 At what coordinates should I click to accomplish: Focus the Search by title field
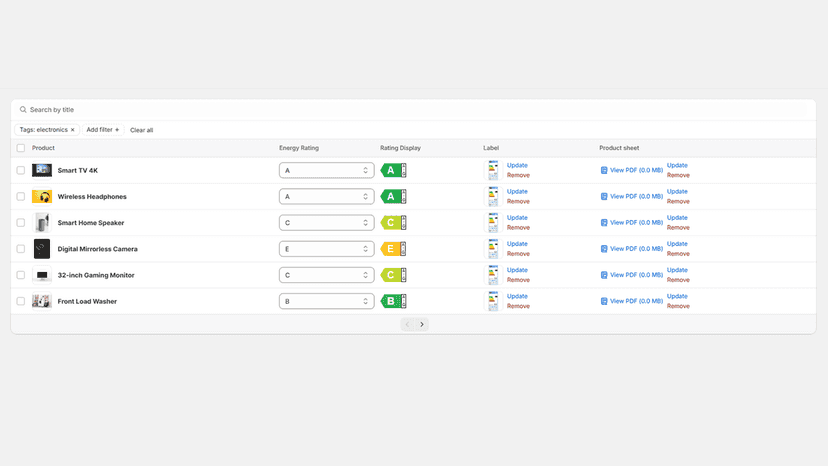click(413, 110)
